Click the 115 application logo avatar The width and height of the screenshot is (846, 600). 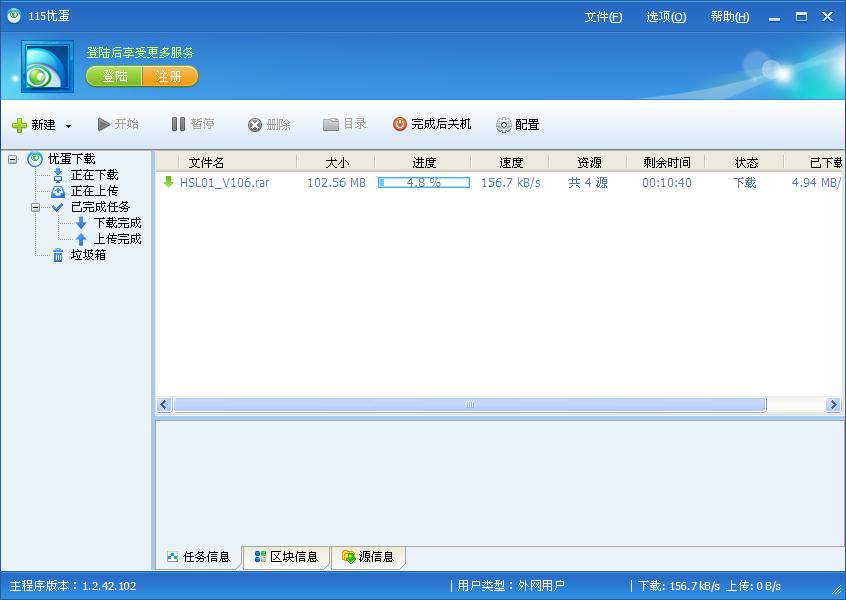click(x=41, y=68)
